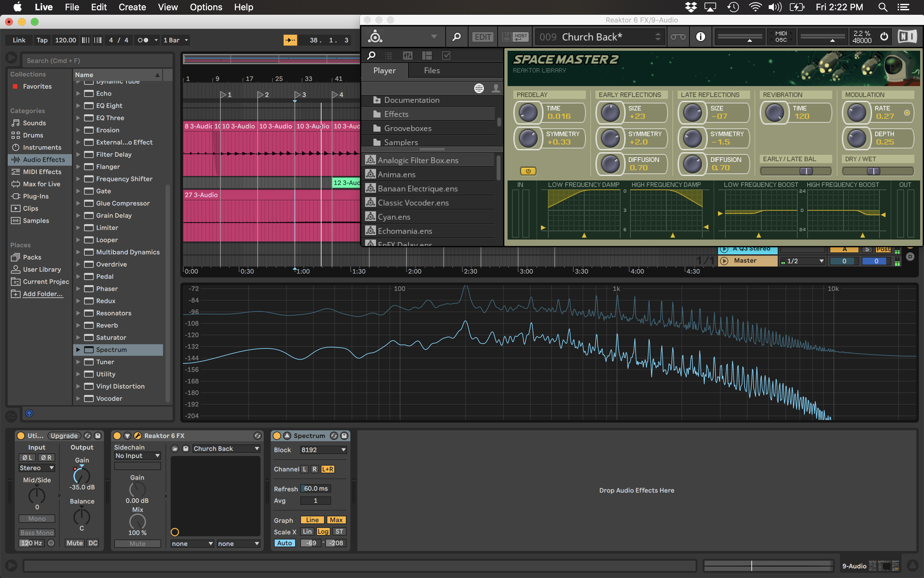Toggle Utility Mono switch
Image resolution: width=924 pixels, height=578 pixels.
[37, 519]
